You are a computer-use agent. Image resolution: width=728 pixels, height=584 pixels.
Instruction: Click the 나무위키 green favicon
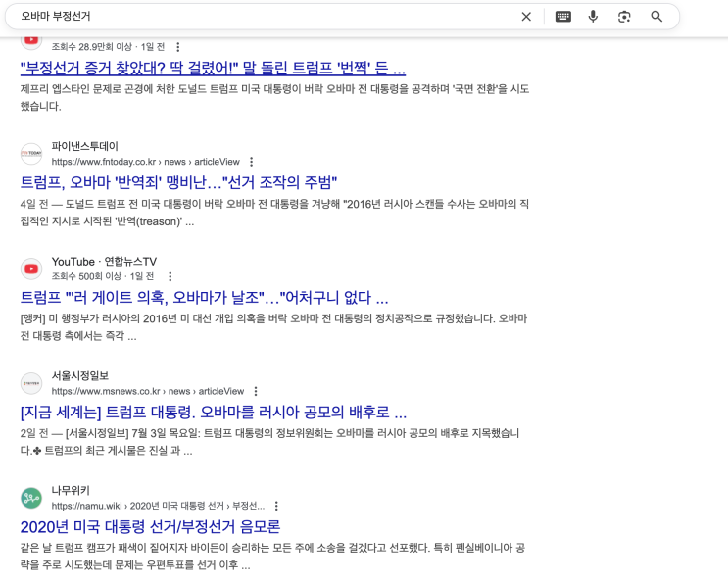[x=31, y=498]
